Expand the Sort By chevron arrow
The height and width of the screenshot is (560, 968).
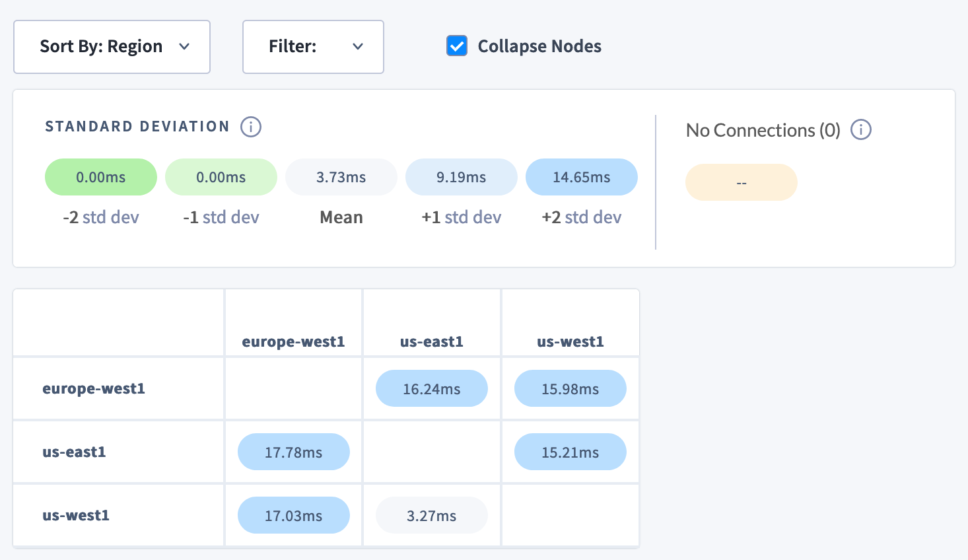tap(185, 47)
